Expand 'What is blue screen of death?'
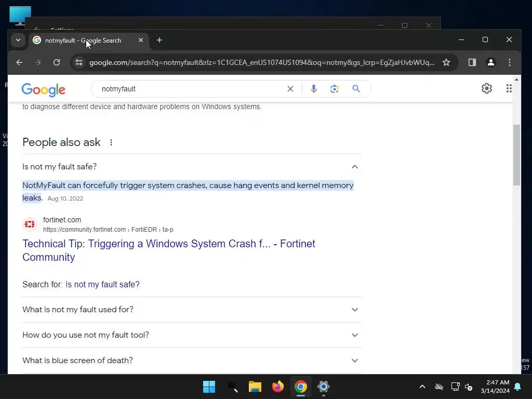The image size is (532, 399). coord(192,361)
